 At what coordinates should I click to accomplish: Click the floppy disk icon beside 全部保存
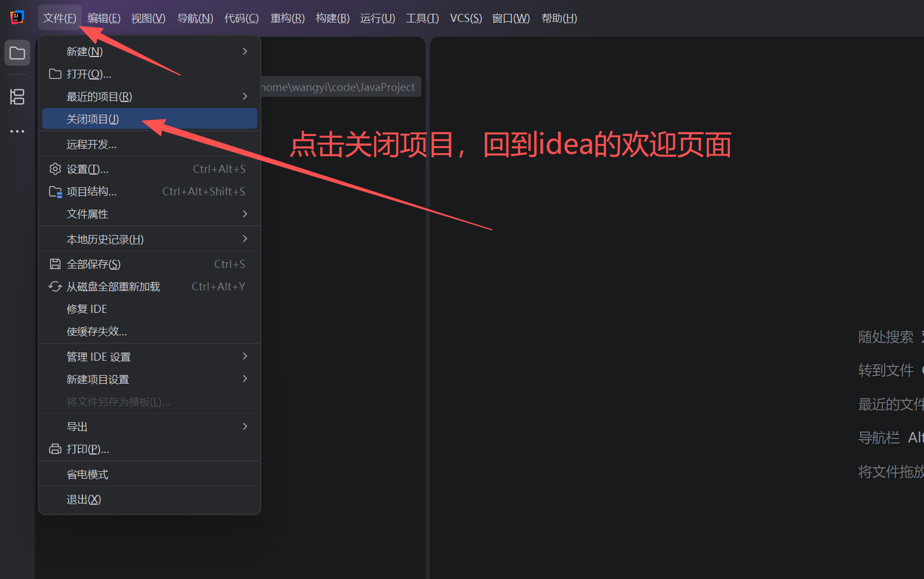55,263
